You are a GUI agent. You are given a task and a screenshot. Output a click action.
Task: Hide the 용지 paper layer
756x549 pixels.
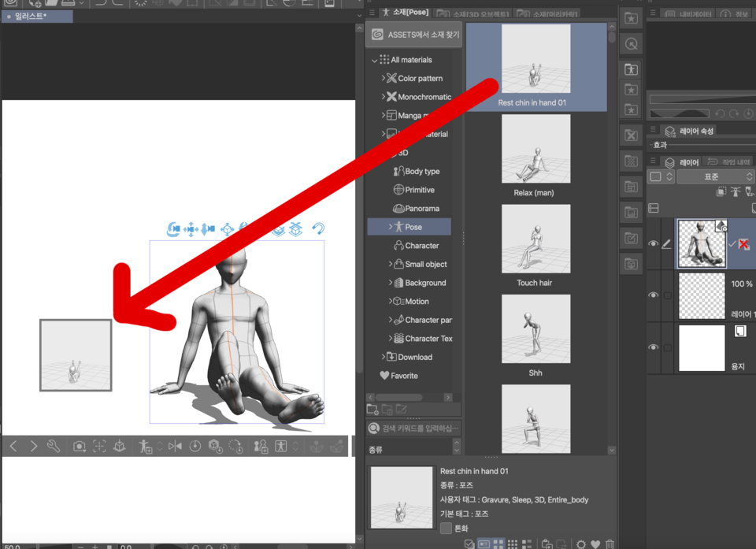click(654, 347)
